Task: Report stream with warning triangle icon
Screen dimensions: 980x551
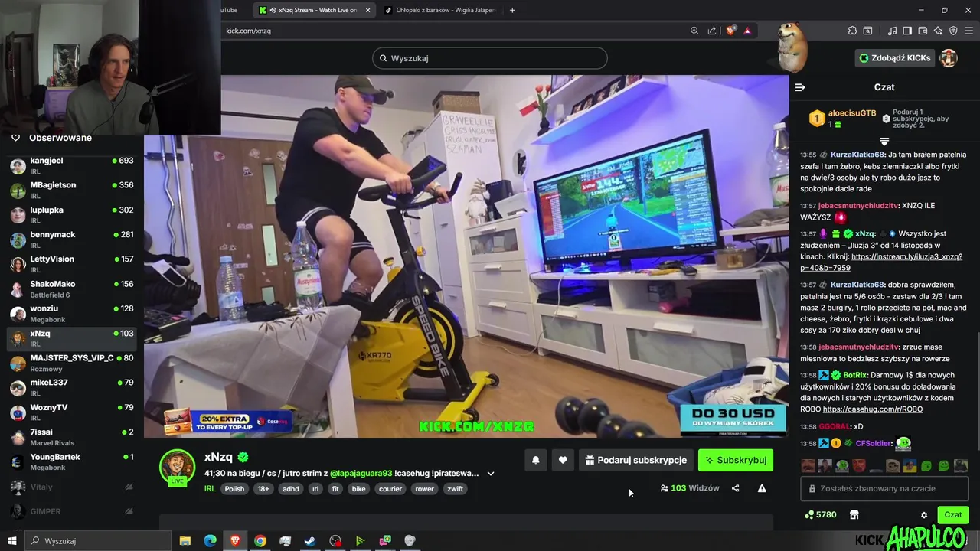Action: coord(762,488)
